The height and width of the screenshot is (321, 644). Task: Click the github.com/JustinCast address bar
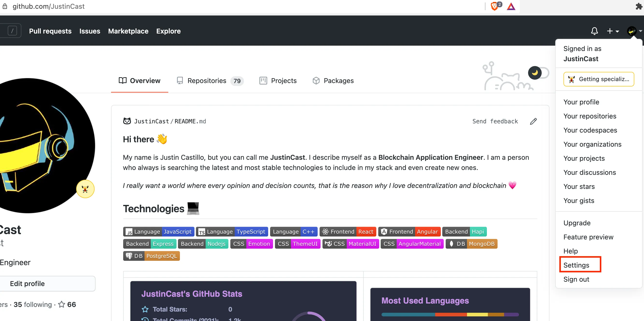click(x=48, y=6)
